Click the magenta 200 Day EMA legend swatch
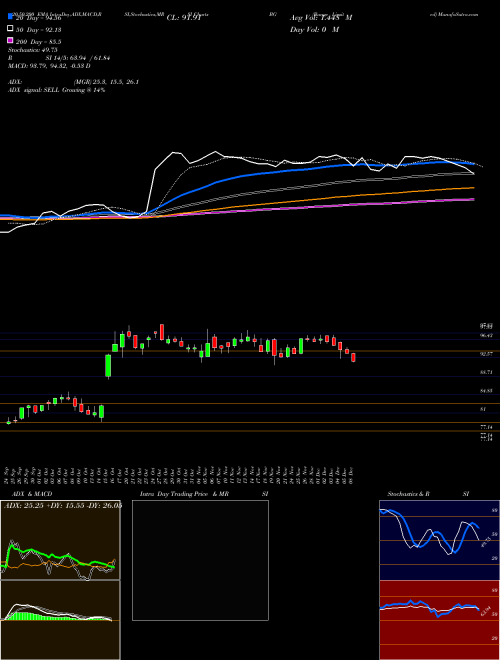The image size is (500, 660). click(10, 41)
